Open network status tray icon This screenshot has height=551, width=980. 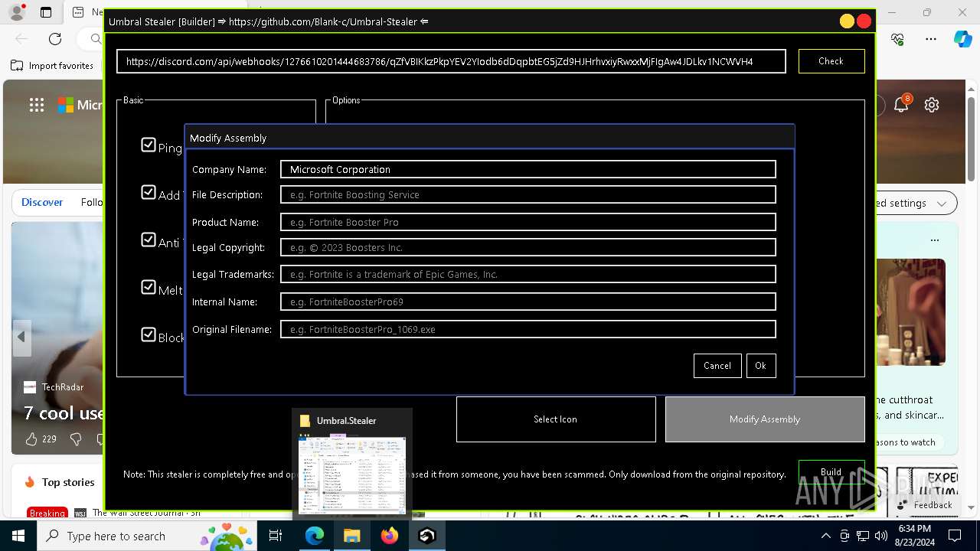(x=863, y=536)
